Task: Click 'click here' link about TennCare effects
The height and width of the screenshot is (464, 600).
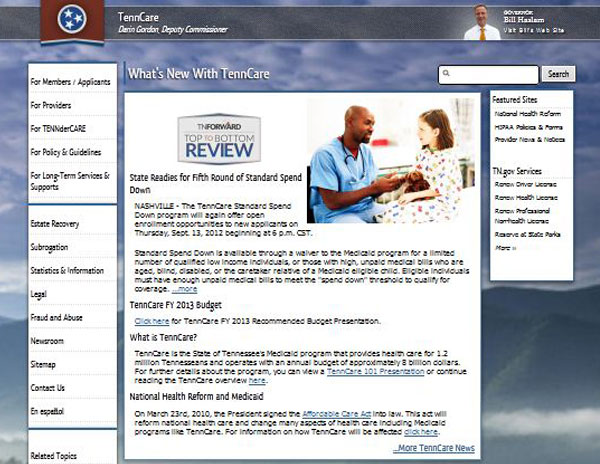Action: 421,432
